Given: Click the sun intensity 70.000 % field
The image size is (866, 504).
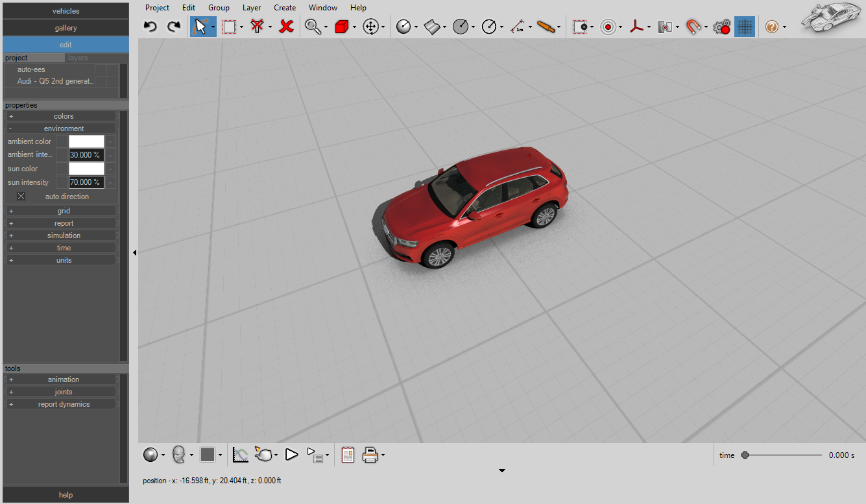Looking at the screenshot, I should 86,182.
